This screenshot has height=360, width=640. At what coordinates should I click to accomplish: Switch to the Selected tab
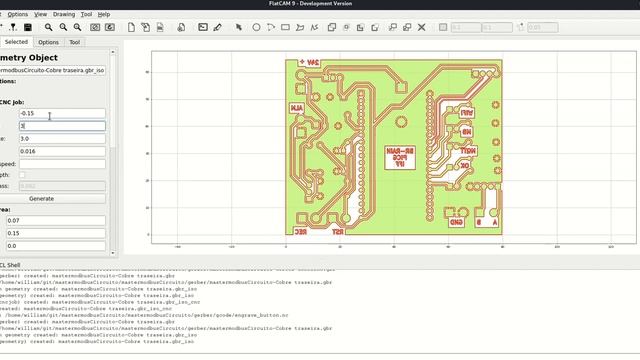(16, 42)
